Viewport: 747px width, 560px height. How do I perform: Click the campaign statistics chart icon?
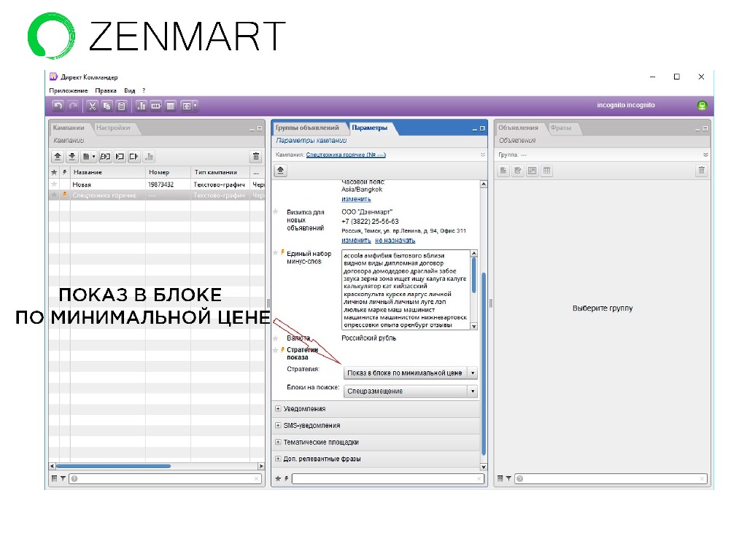coord(149,157)
